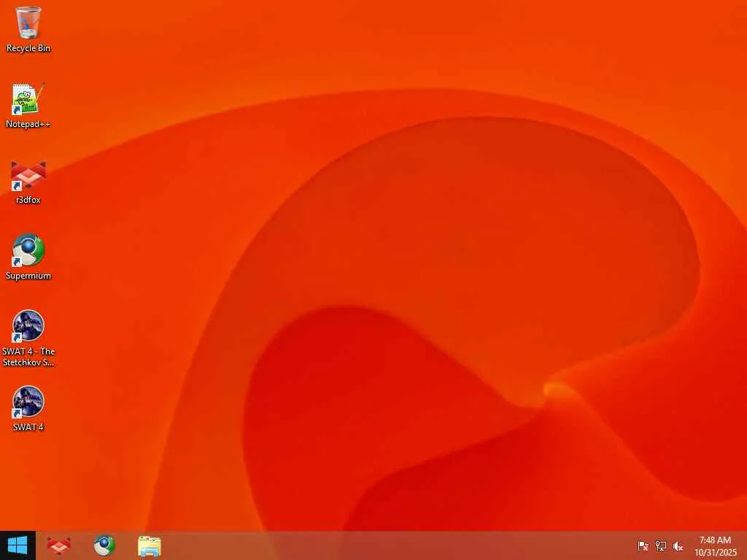Open the Windows Start button

tap(18, 545)
